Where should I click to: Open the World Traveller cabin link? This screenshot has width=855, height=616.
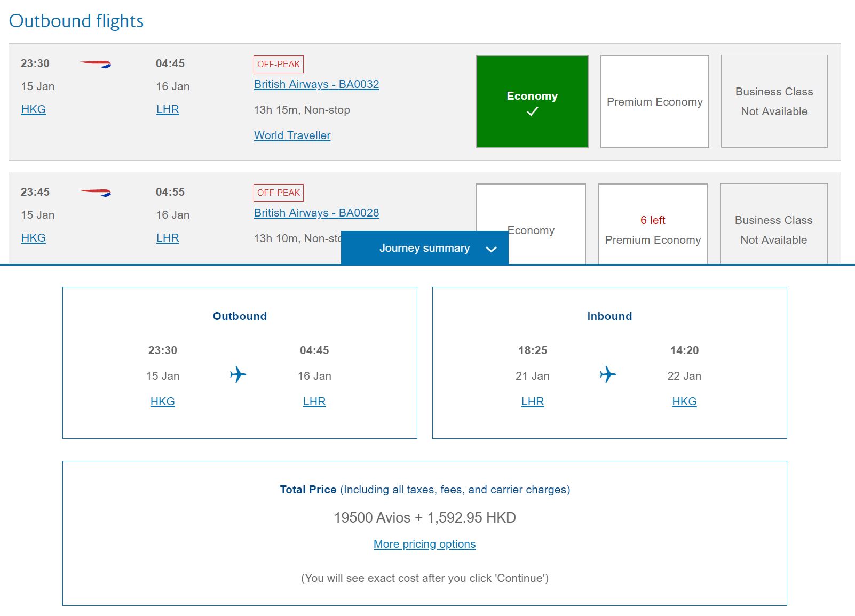[292, 135]
